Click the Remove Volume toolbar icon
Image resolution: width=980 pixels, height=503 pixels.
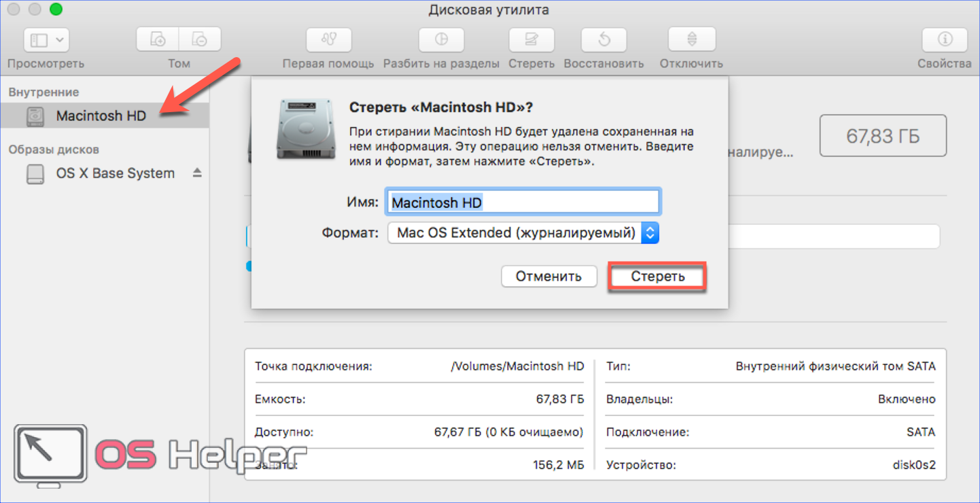click(200, 40)
